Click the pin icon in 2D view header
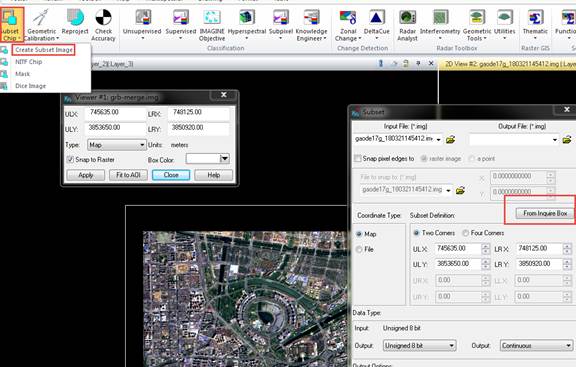 [x=418, y=64]
